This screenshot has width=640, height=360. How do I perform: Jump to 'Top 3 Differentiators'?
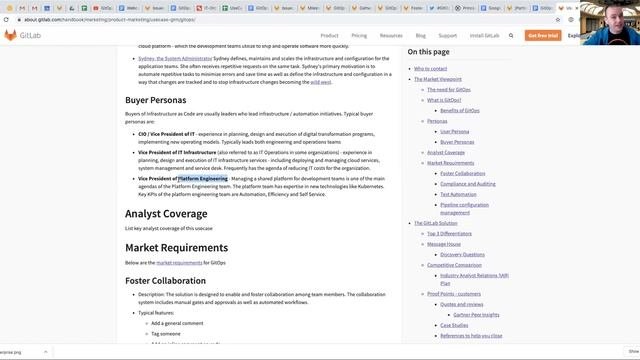point(449,233)
